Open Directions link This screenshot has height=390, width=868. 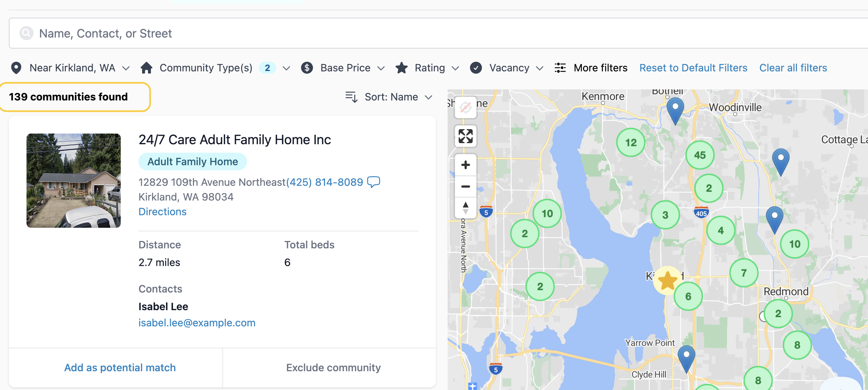(x=162, y=212)
